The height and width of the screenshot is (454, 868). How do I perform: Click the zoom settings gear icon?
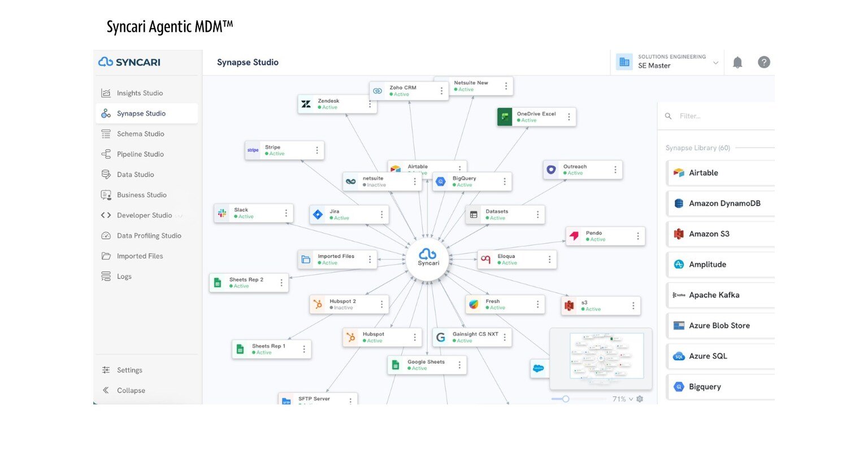coord(640,399)
